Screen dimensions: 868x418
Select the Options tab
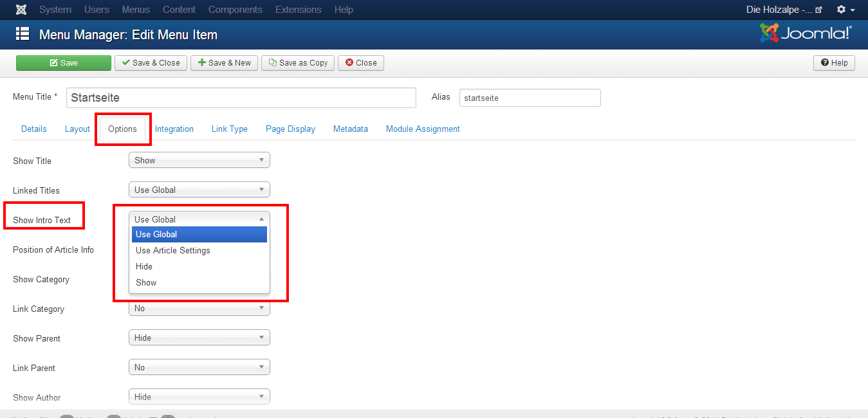point(122,129)
